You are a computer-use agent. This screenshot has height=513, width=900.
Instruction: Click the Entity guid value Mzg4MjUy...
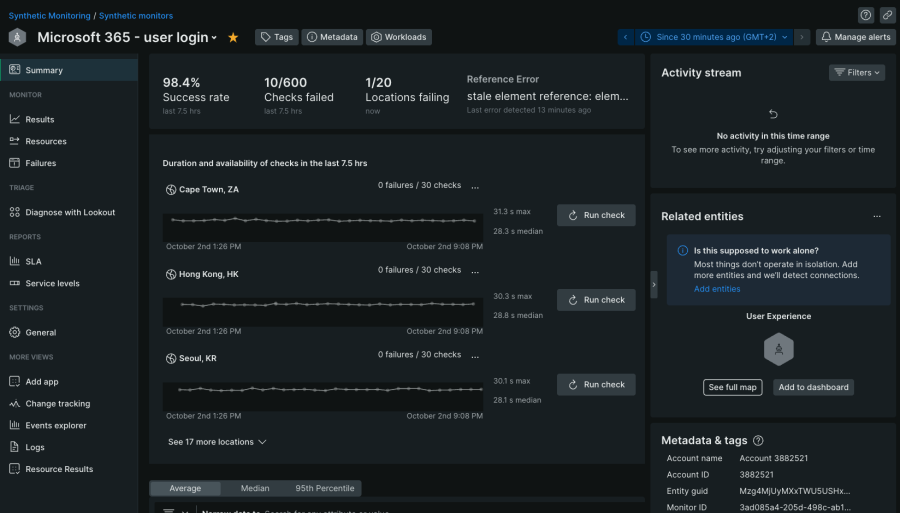click(794, 491)
